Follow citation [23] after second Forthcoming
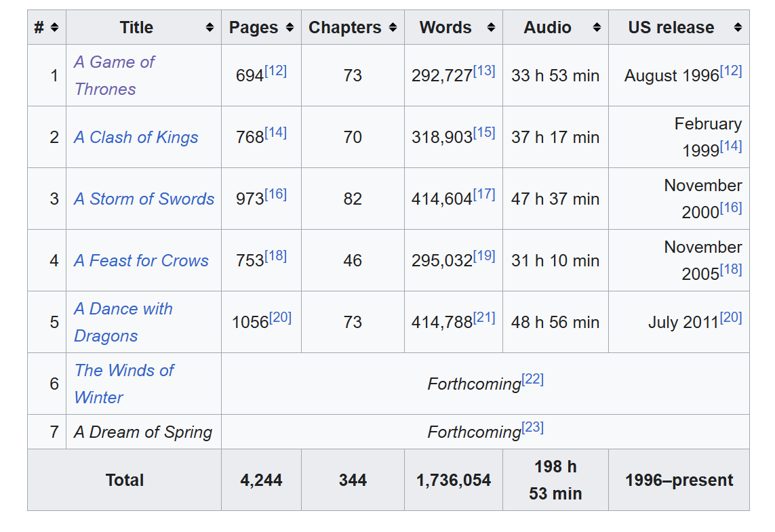 coord(533,427)
